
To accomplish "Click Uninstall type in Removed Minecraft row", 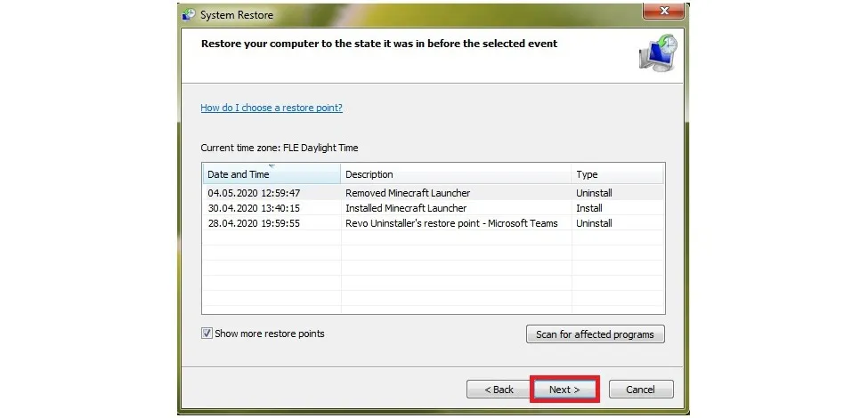I will point(594,193).
